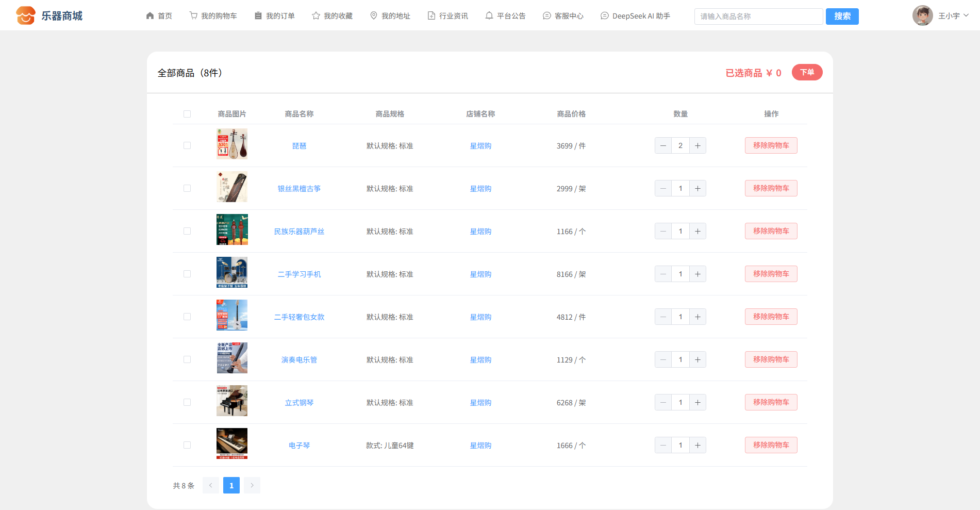Screen dimensions: 980x510
Task: Click the chat icon for 客服中心
Action: [547, 16]
